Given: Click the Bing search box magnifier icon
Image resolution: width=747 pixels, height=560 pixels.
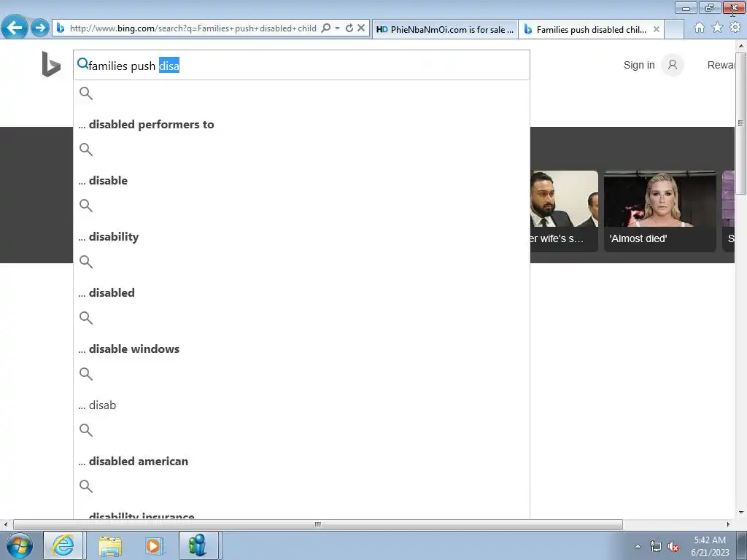Looking at the screenshot, I should [82, 63].
